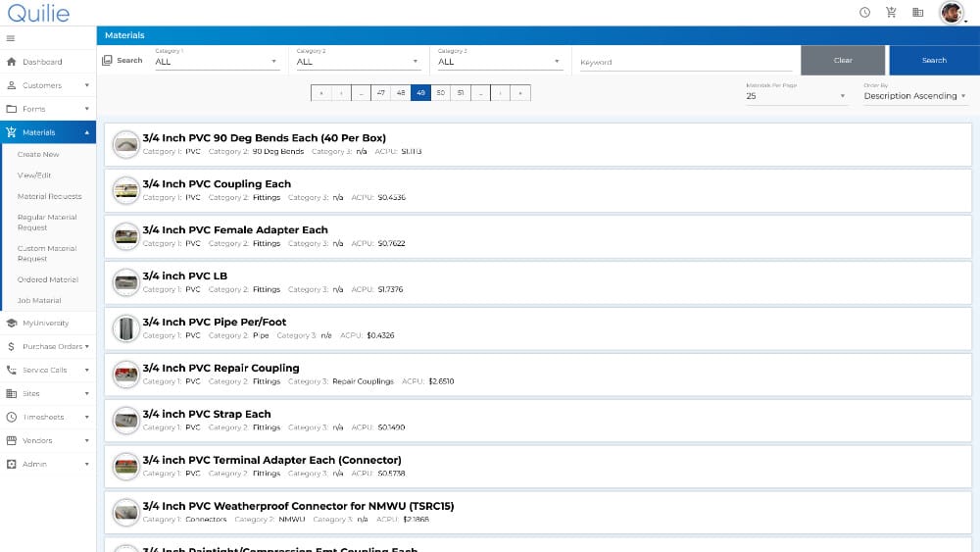Open thumbnail of 3/4 Inch PVC Repair Coupling
The image size is (980, 552).
125,375
